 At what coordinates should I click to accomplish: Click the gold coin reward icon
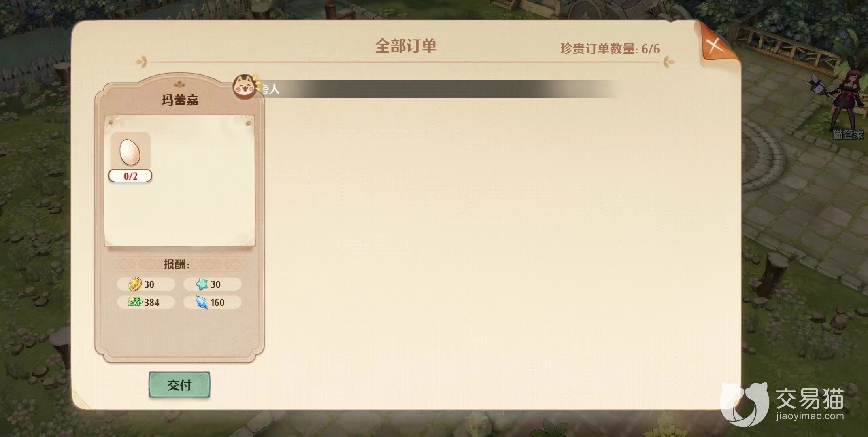click(x=135, y=284)
